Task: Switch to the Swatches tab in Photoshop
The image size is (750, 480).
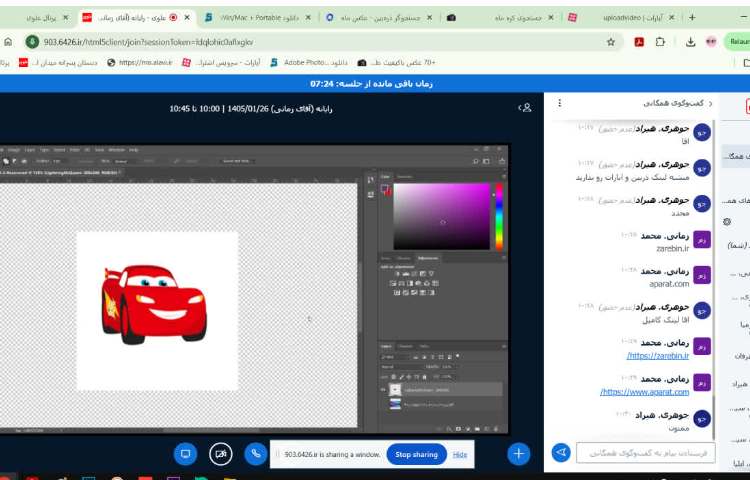Action: click(x=405, y=177)
